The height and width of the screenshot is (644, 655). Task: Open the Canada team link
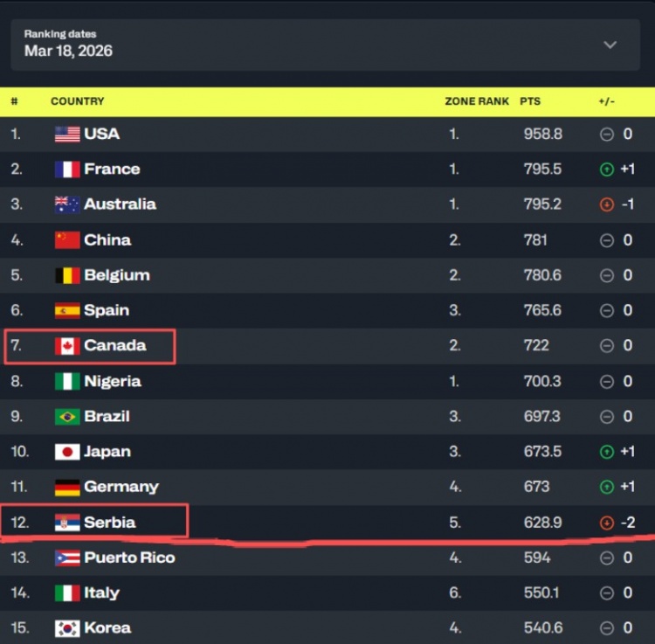114,346
